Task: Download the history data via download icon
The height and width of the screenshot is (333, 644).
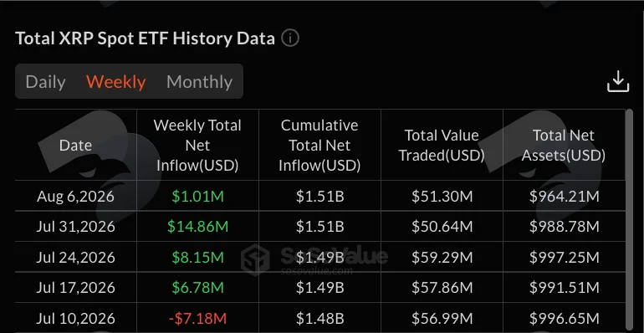Action: 618,81
